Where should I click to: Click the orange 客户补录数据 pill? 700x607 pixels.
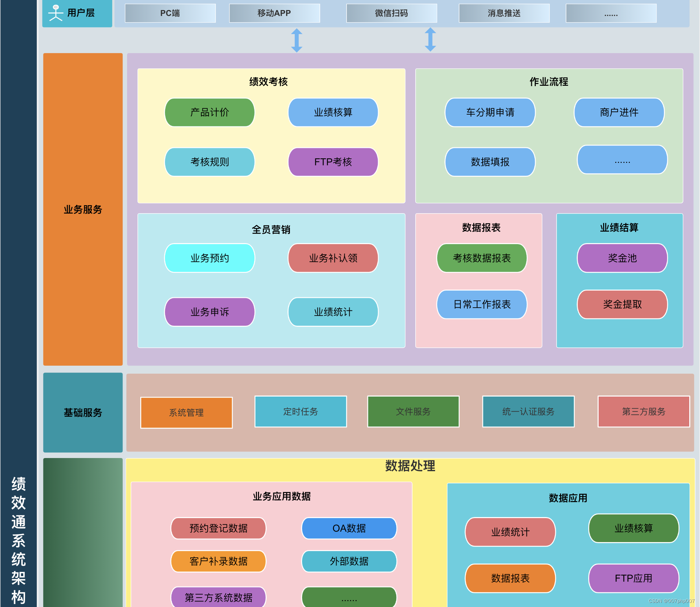click(218, 562)
